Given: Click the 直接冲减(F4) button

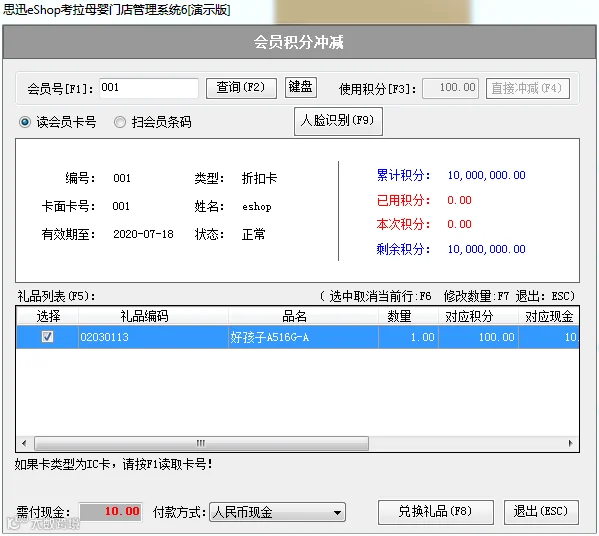Looking at the screenshot, I should [528, 88].
